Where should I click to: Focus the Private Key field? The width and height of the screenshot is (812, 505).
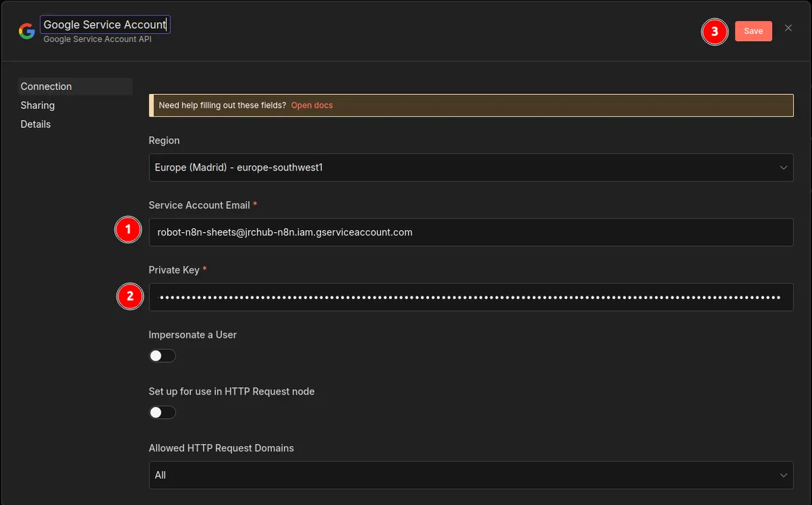pyautogui.click(x=471, y=297)
